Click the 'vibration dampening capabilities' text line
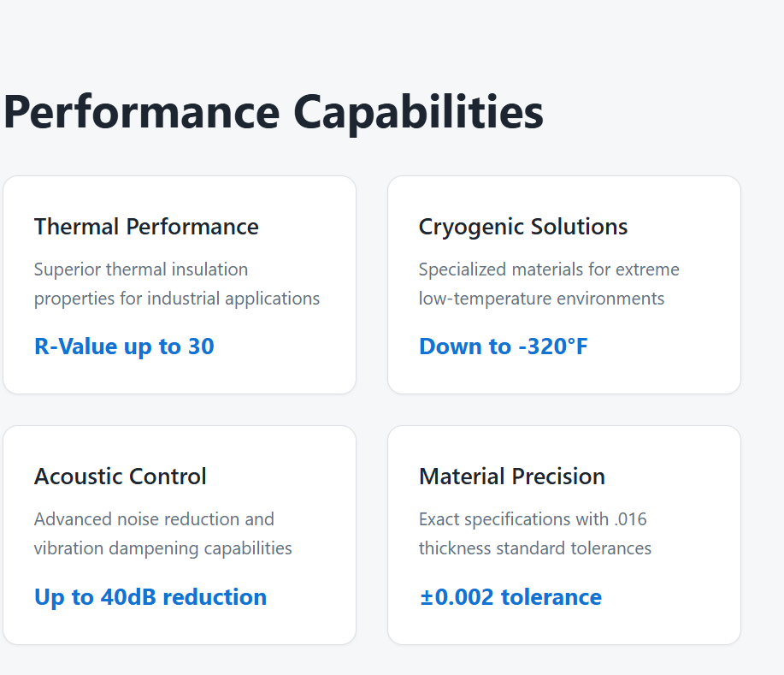Screen dimensions: 784x675 [163, 548]
